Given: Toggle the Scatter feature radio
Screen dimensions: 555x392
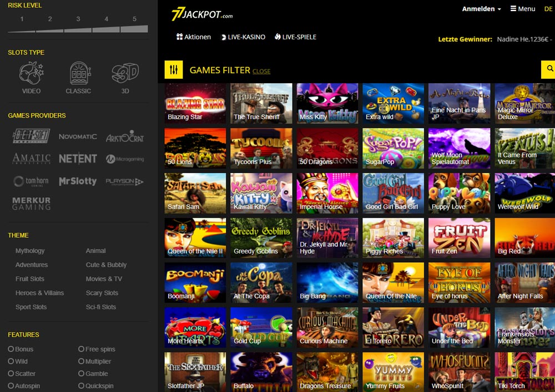Looking at the screenshot, I should tap(11, 373).
